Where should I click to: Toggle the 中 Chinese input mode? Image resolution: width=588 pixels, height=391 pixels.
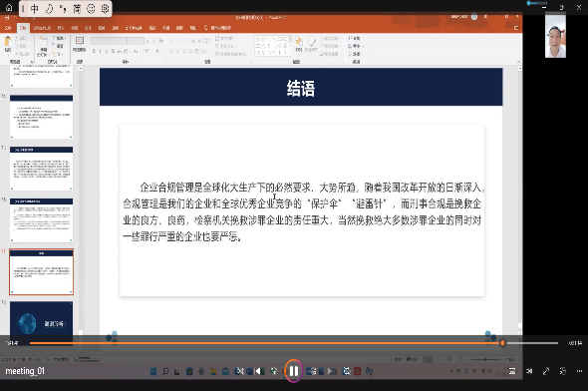(x=35, y=9)
